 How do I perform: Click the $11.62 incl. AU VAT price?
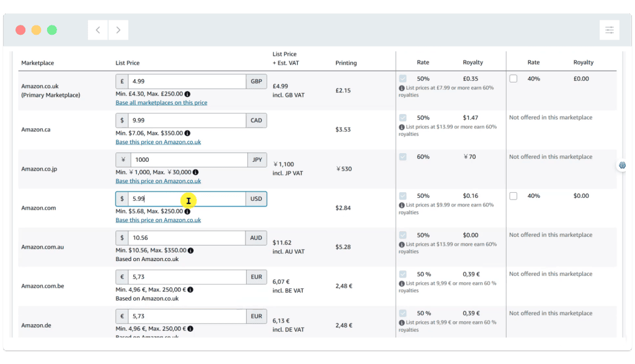[288, 247]
